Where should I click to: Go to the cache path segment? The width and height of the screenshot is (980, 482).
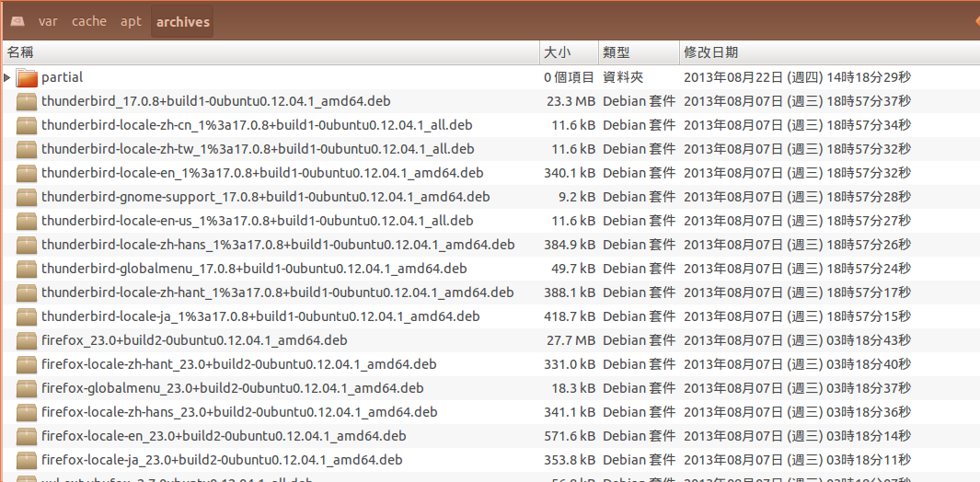pyautogui.click(x=88, y=21)
